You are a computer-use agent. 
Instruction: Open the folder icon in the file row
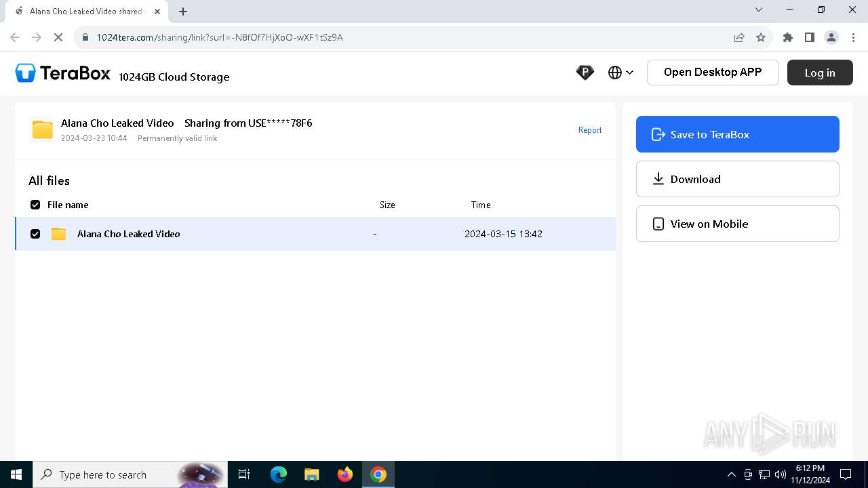click(x=59, y=234)
